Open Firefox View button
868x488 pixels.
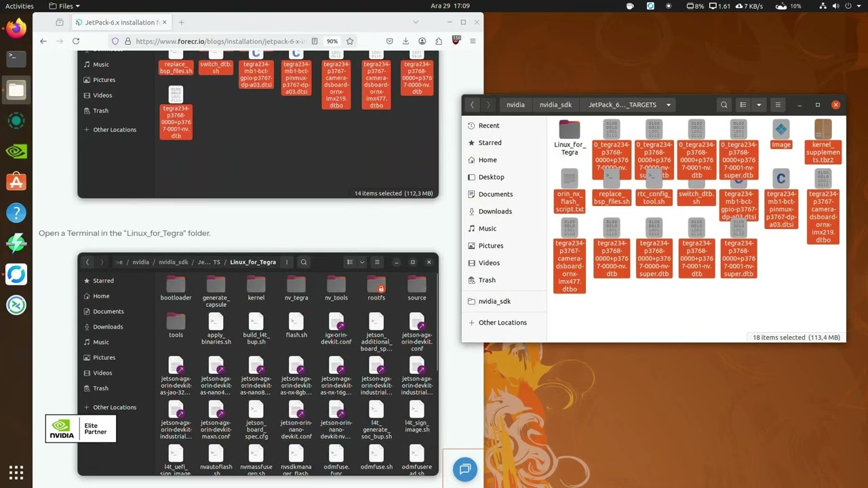pyautogui.click(x=60, y=22)
